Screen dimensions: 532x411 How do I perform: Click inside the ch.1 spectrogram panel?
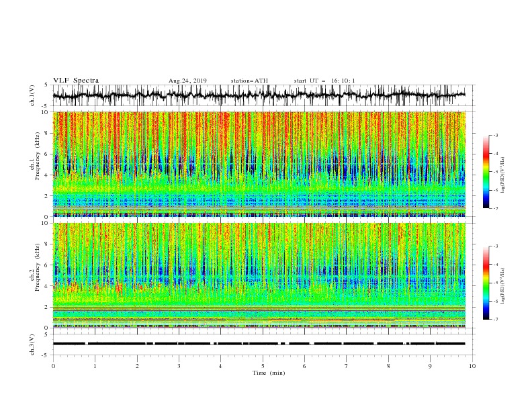(259, 164)
